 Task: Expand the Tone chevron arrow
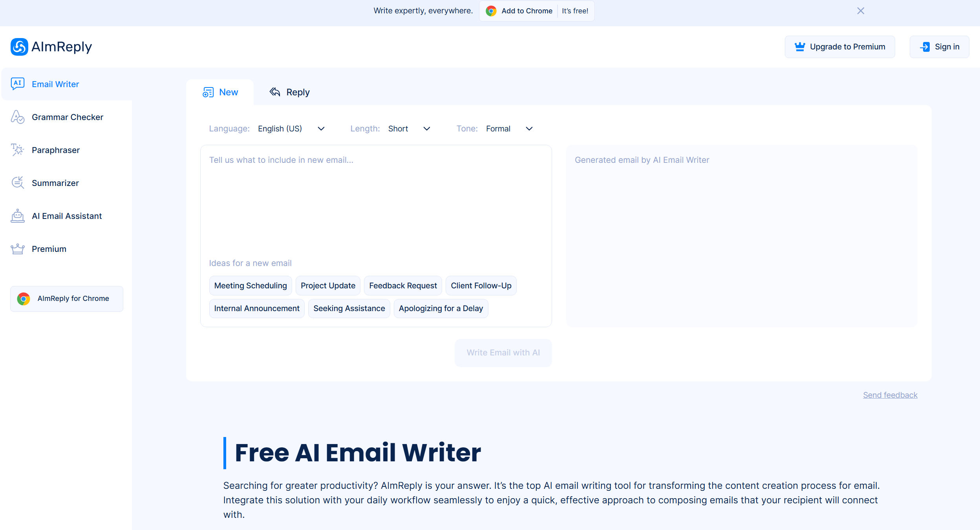coord(529,129)
